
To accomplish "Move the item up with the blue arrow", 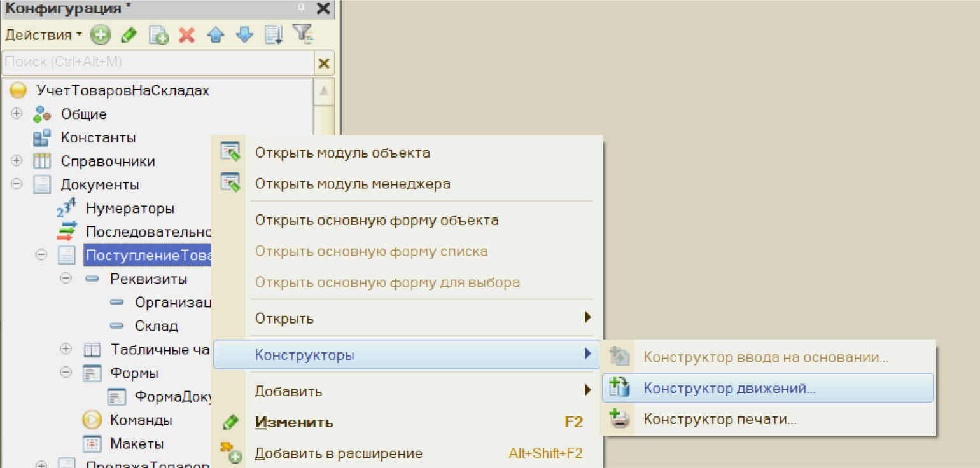I will [216, 35].
